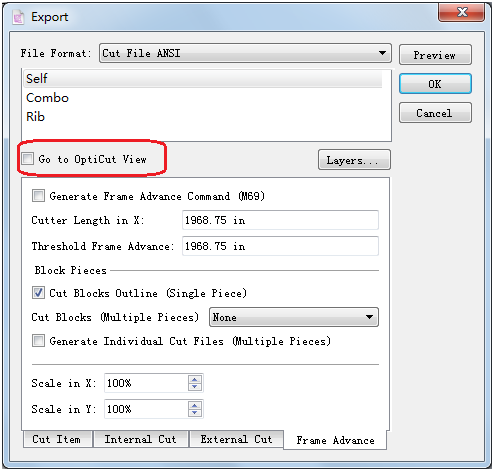The width and height of the screenshot is (494, 474).
Task: Select the External Cut tab
Action: click(237, 439)
